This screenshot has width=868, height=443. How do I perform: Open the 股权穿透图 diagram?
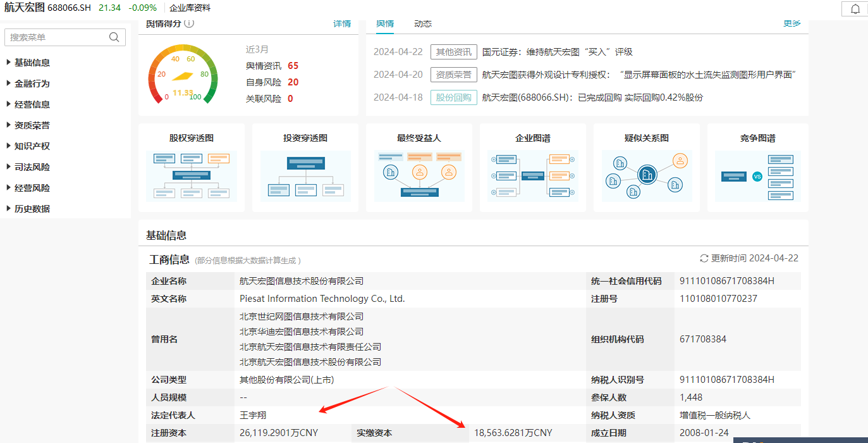(x=191, y=168)
